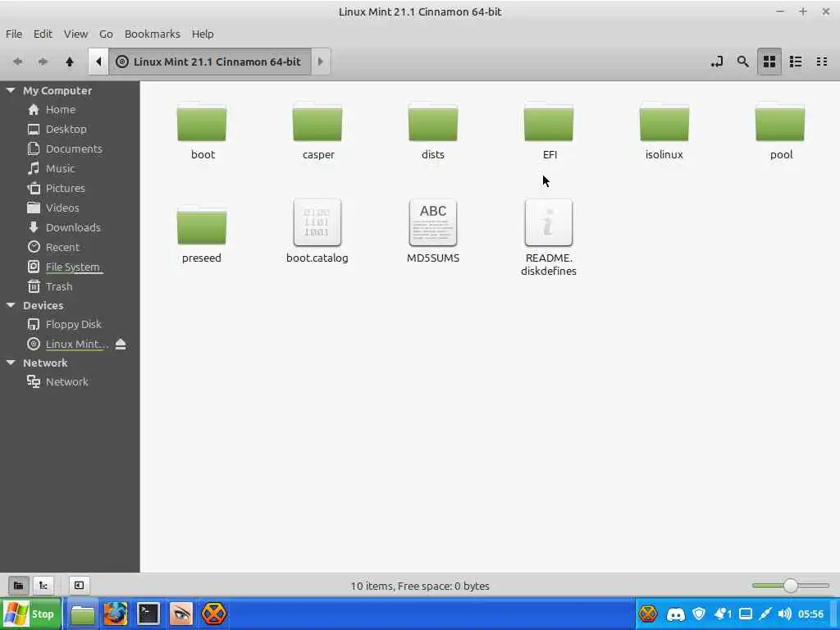Go up to parent folder
This screenshot has width=840, height=630.
[70, 62]
